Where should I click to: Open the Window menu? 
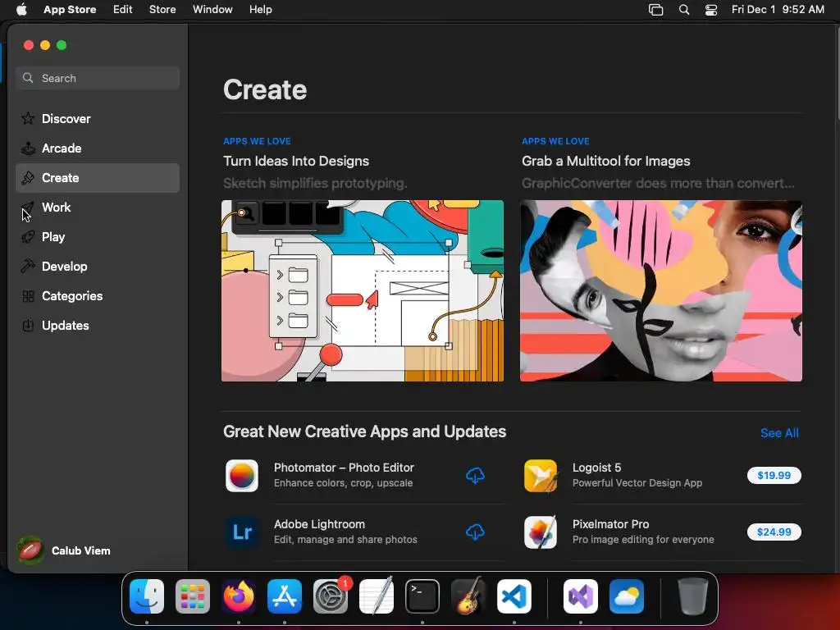pyautogui.click(x=212, y=10)
